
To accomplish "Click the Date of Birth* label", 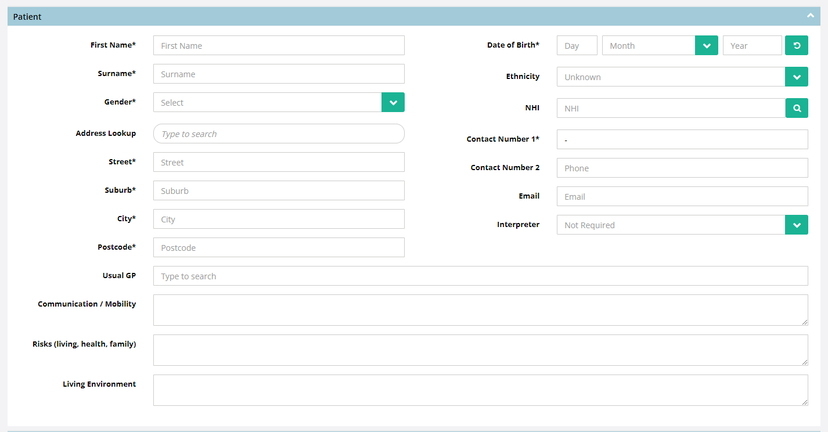I will 513,45.
